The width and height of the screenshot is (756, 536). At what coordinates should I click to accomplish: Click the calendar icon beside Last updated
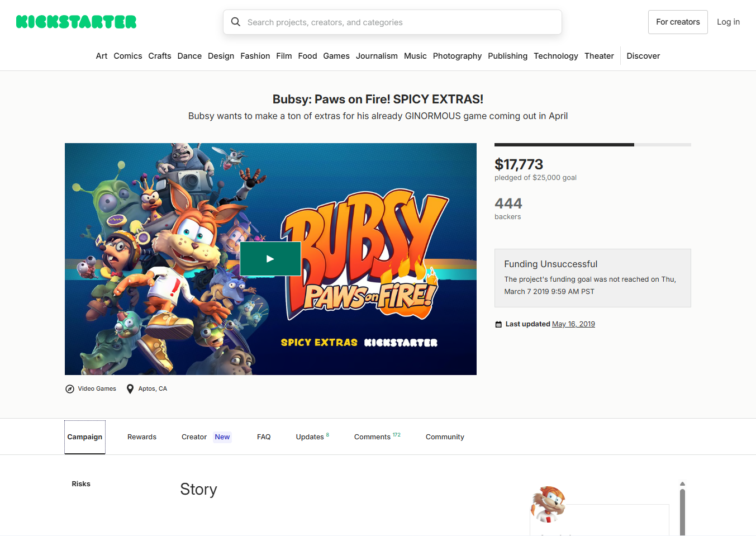pos(498,324)
